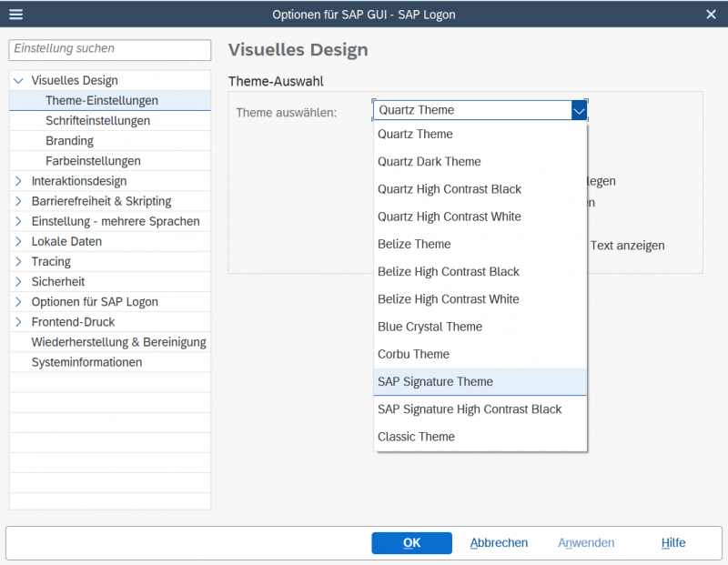Image resolution: width=728 pixels, height=565 pixels.
Task: Click the Abbrechen link
Action: (499, 543)
